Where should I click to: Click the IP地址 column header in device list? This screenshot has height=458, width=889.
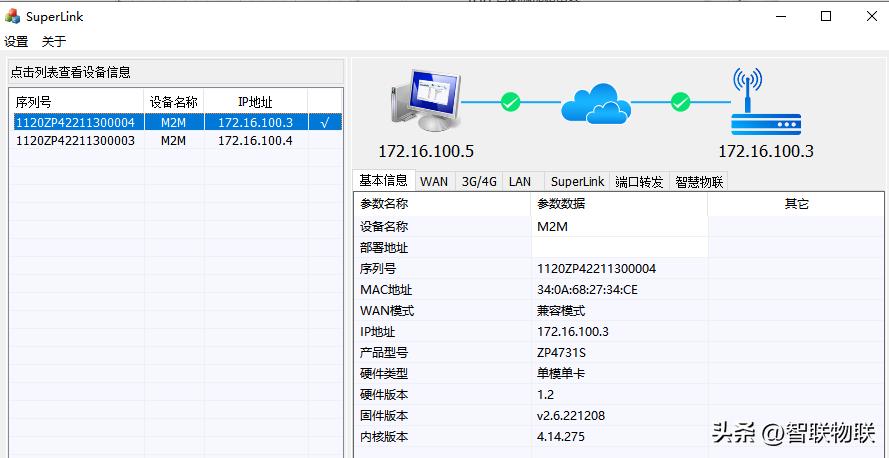tap(255, 103)
